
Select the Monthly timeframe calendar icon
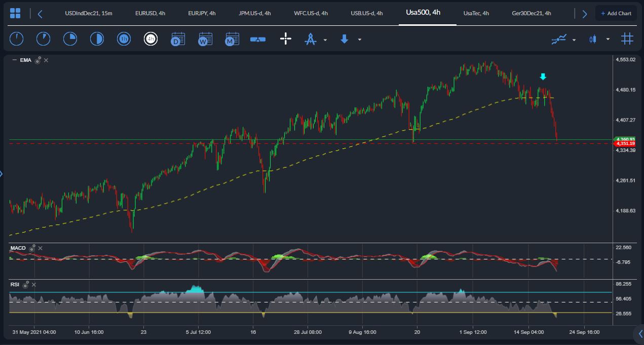pos(232,39)
